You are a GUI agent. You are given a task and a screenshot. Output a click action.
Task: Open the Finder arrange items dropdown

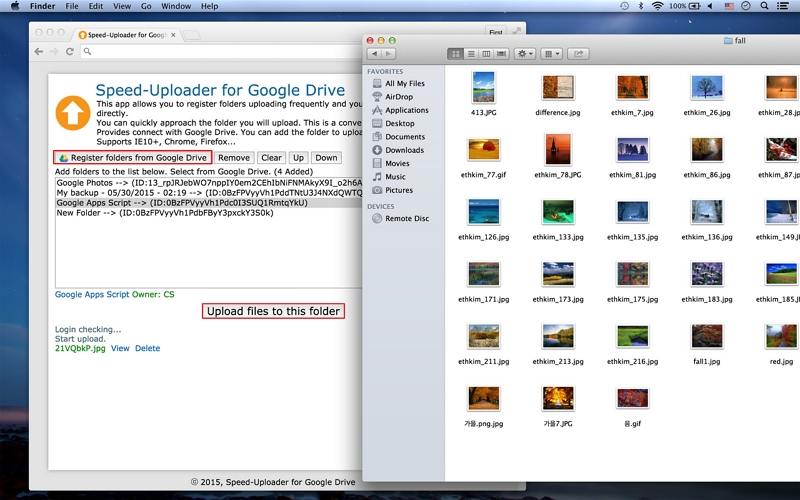(x=551, y=53)
